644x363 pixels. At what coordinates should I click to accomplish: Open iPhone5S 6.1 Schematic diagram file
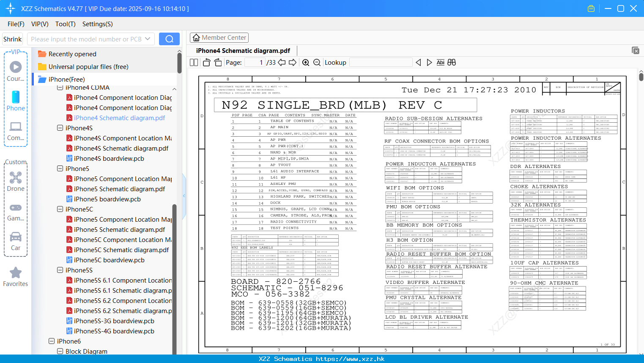click(119, 291)
